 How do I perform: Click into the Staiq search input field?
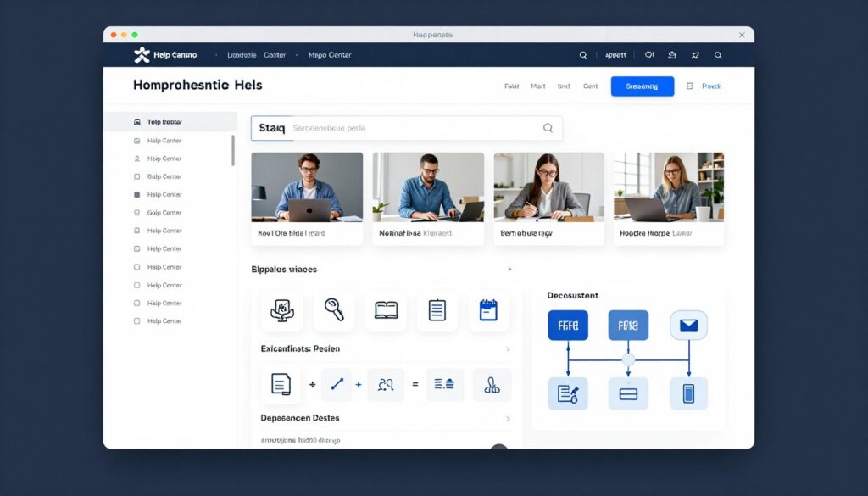point(407,128)
